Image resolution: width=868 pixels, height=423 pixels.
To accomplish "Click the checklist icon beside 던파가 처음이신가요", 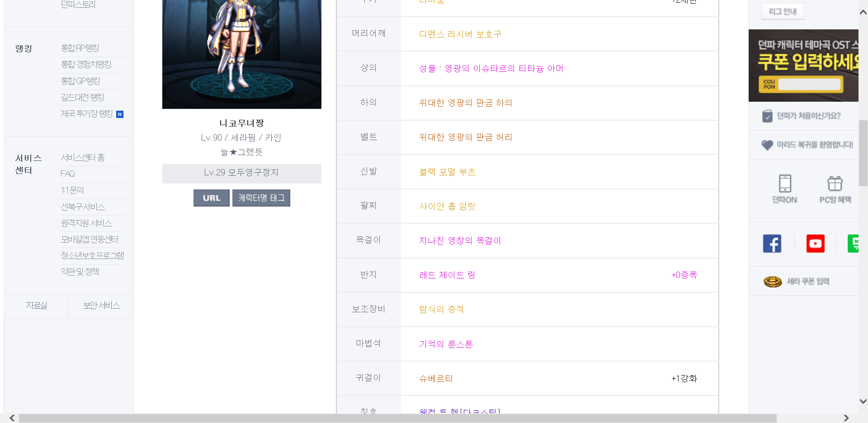I will pyautogui.click(x=767, y=116).
